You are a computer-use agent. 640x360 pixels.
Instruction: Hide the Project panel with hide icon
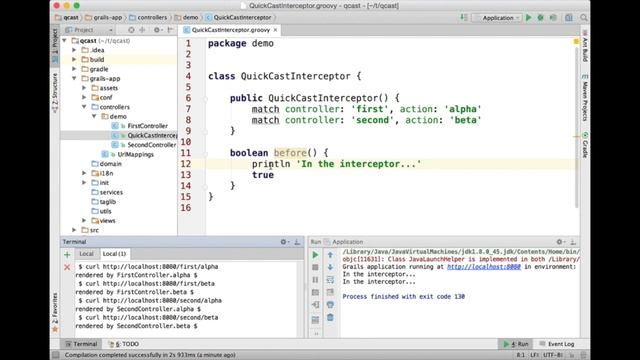(x=170, y=30)
